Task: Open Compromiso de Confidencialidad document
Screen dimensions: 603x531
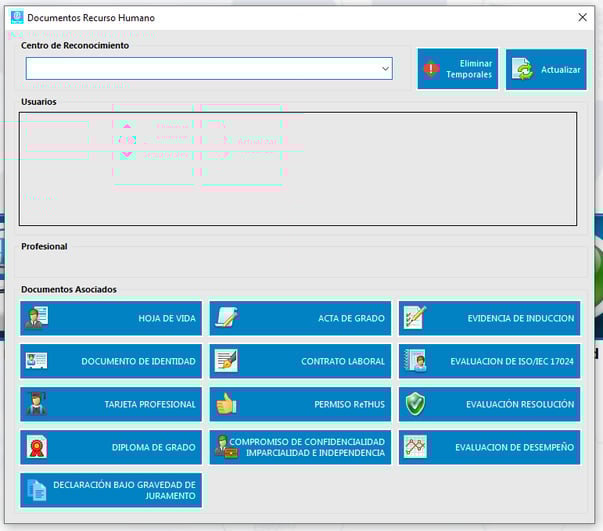Action: click(x=300, y=447)
